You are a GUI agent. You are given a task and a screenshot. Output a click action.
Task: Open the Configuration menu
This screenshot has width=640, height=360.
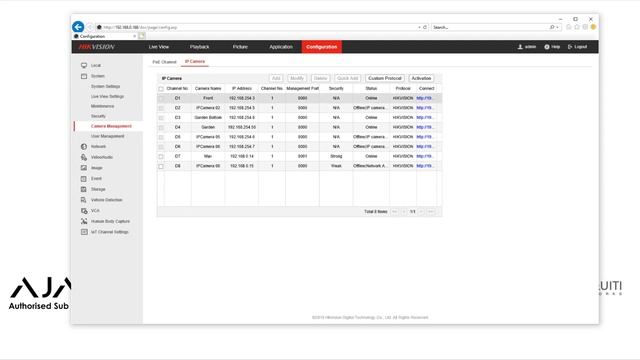click(x=322, y=47)
